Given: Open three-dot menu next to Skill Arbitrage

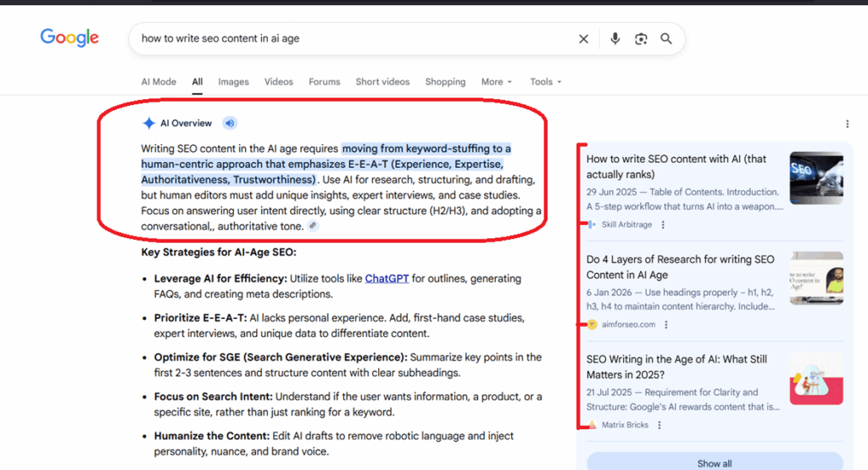Looking at the screenshot, I should coord(663,225).
